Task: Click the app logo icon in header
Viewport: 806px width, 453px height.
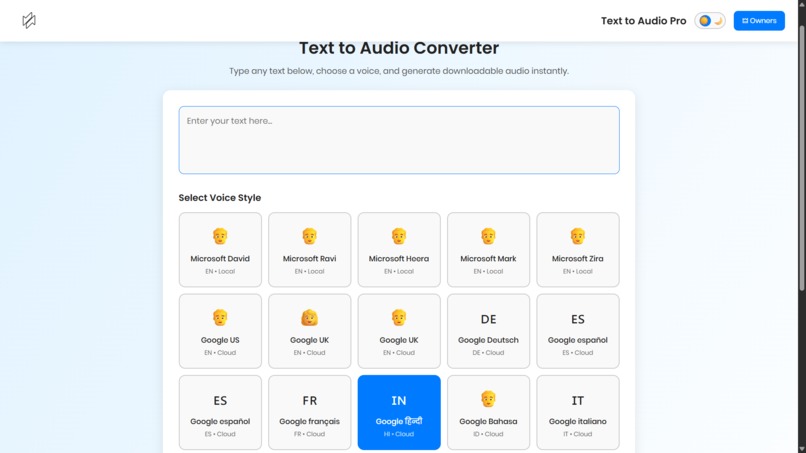Action: click(x=29, y=21)
